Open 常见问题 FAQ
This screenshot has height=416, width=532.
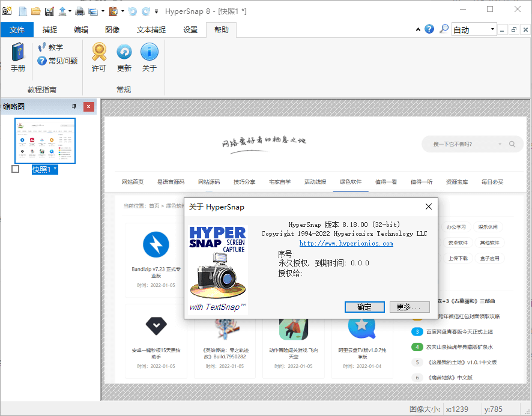(58, 61)
